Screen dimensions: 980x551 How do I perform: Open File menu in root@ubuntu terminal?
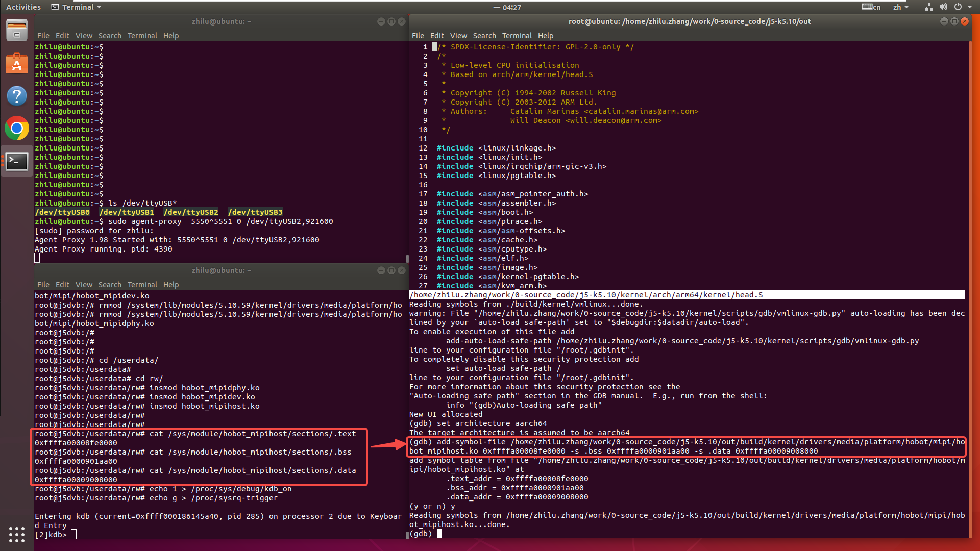point(418,36)
